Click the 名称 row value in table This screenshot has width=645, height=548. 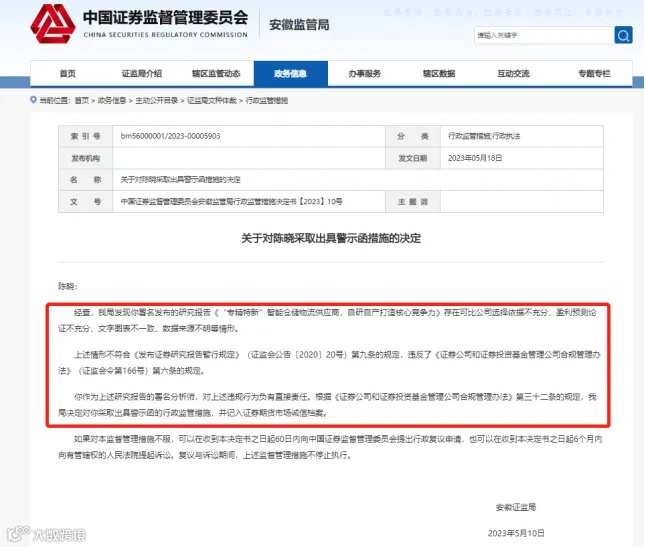pos(180,180)
